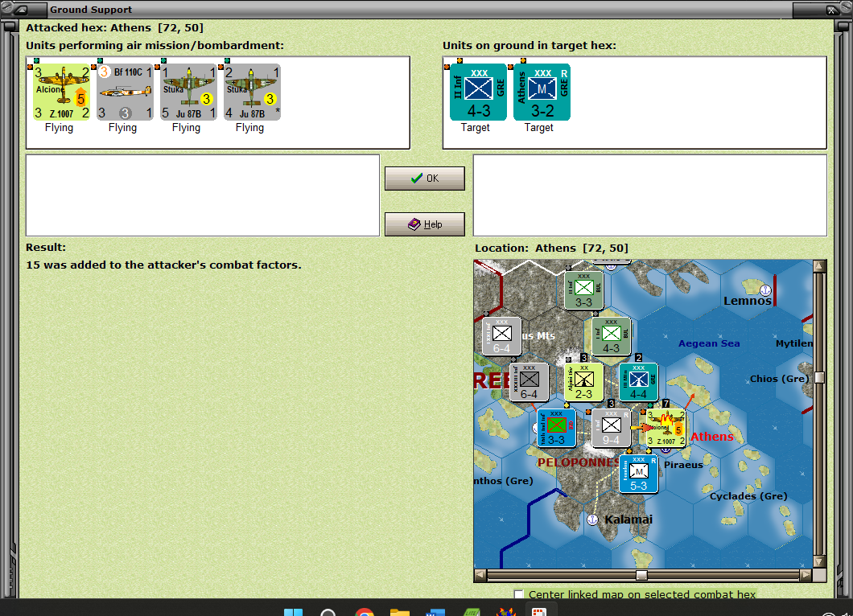
Task: Open File Explorer from the taskbar
Action: (400, 612)
